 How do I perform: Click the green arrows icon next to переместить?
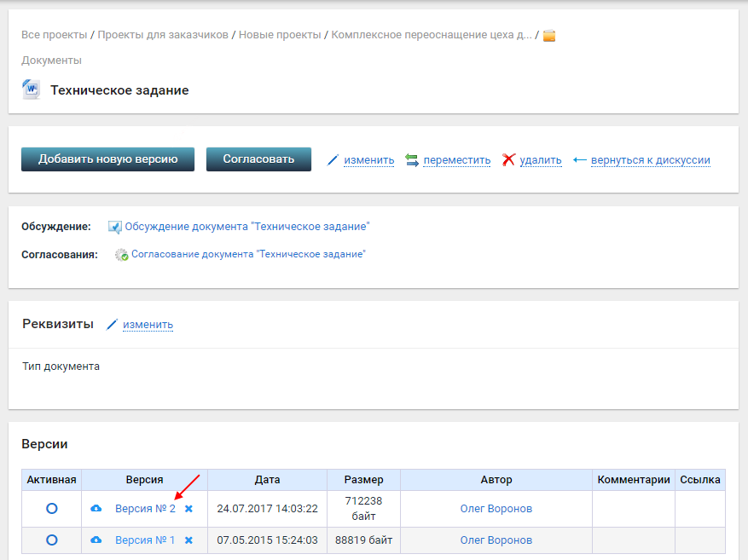pyautogui.click(x=412, y=160)
